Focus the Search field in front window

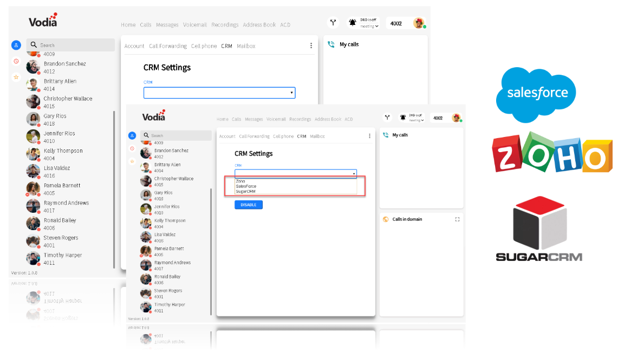[176, 135]
